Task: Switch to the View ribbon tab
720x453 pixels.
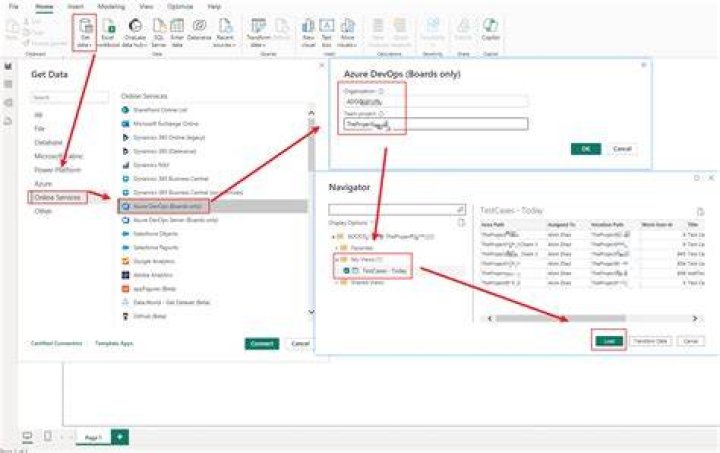Action: (146, 6)
